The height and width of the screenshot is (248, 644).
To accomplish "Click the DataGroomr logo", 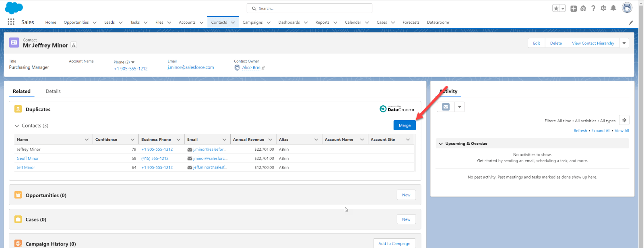I will click(397, 109).
